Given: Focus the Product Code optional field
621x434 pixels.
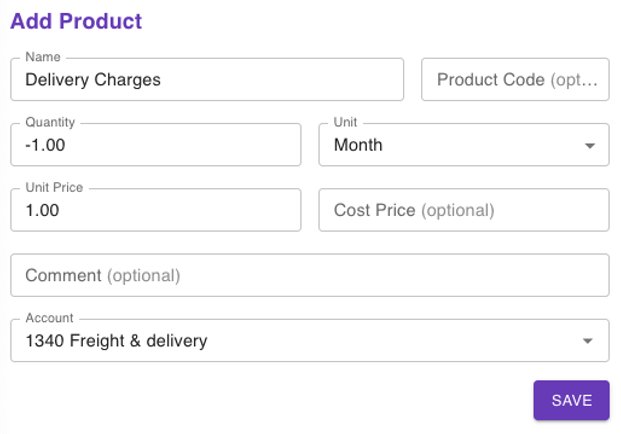Looking at the screenshot, I should coord(515,80).
